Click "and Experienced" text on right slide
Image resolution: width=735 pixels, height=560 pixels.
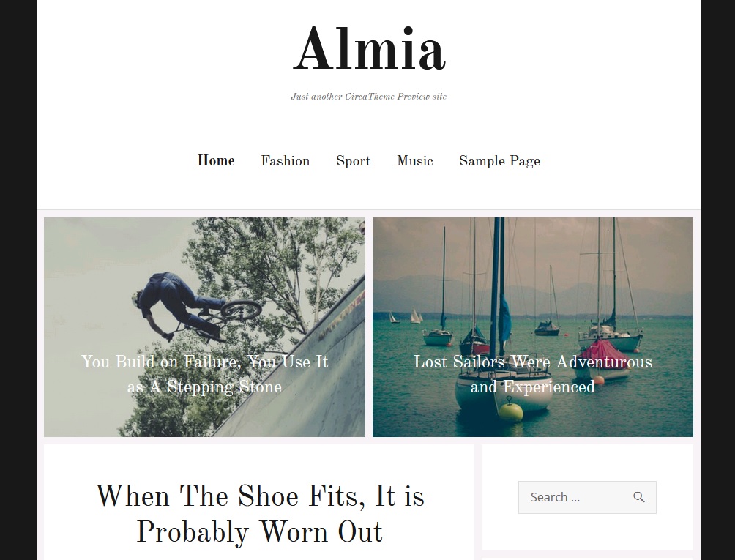click(x=532, y=387)
